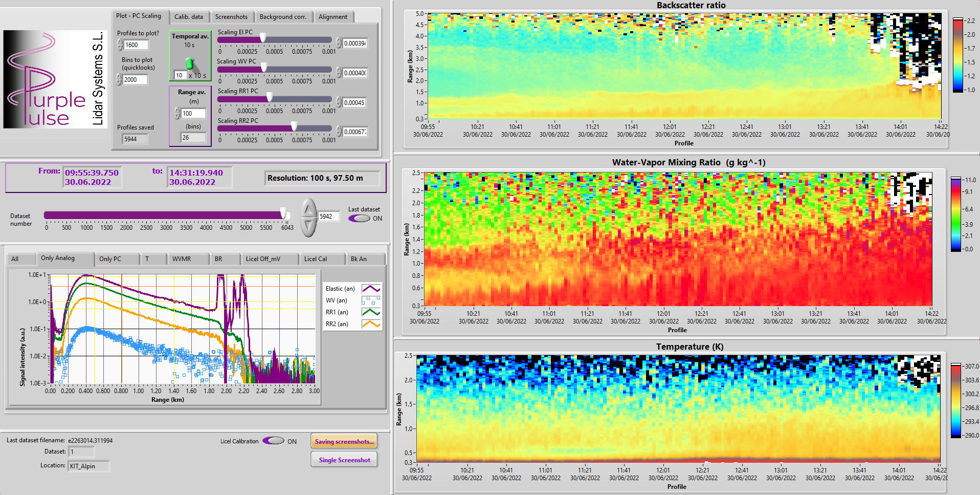Screen dimensions: 980x495
Task: Click the Scaling WV PC slider handle
Action: [264, 68]
